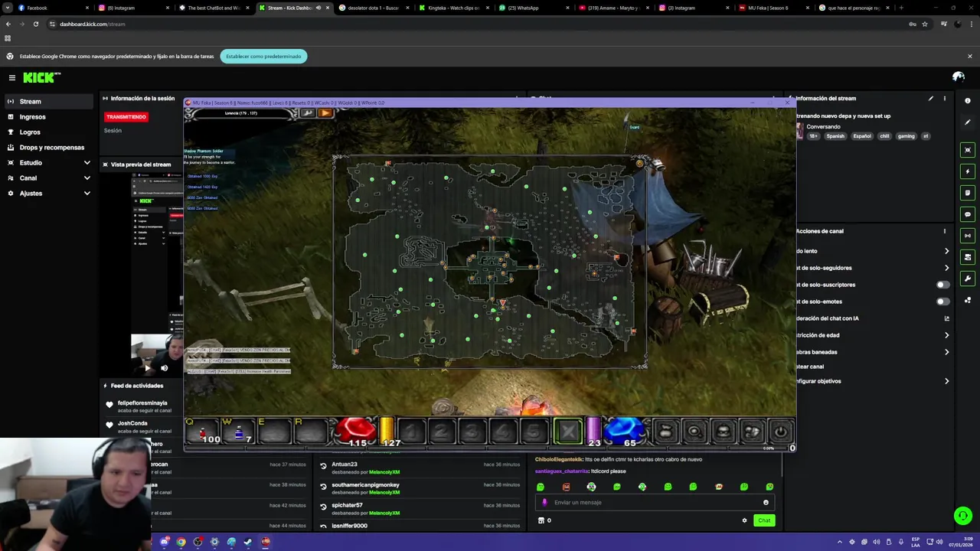
Task: Expand the Ajustes sidebar section
Action: pyautogui.click(x=87, y=194)
